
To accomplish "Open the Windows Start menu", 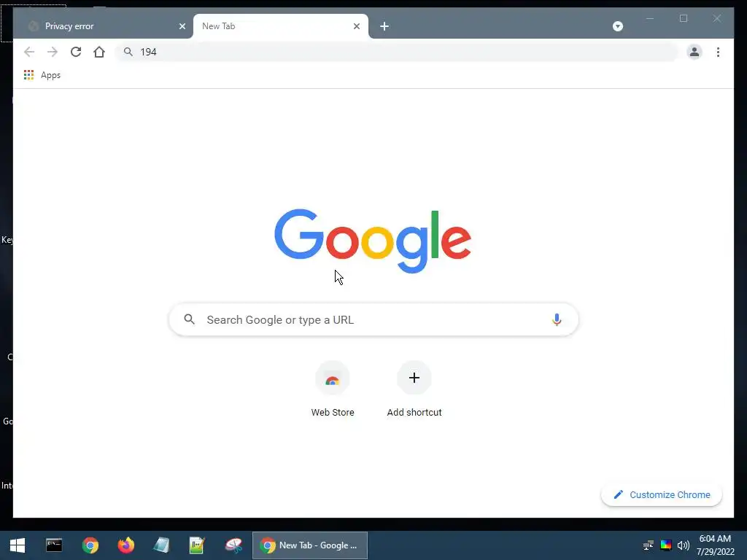I will tap(18, 545).
